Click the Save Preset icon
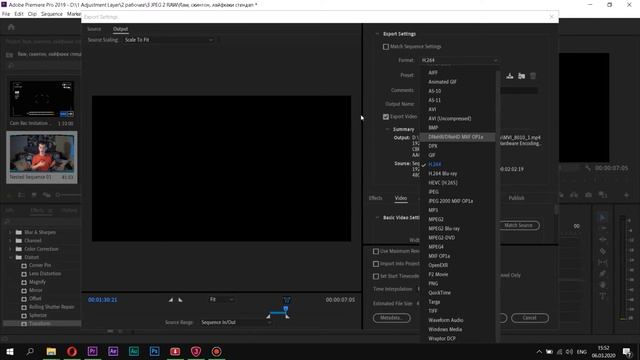This screenshot has height=360, width=640. 509,76
